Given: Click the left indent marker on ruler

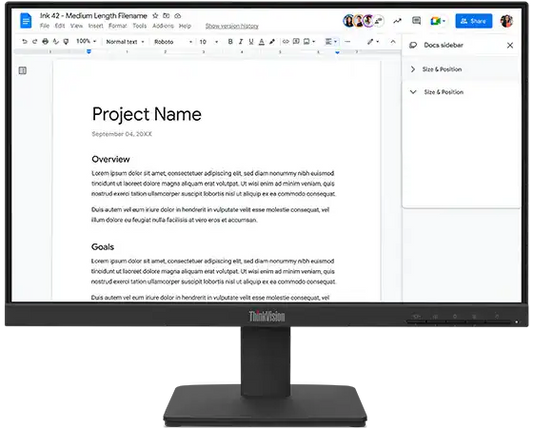Looking at the screenshot, I should [x=89, y=51].
